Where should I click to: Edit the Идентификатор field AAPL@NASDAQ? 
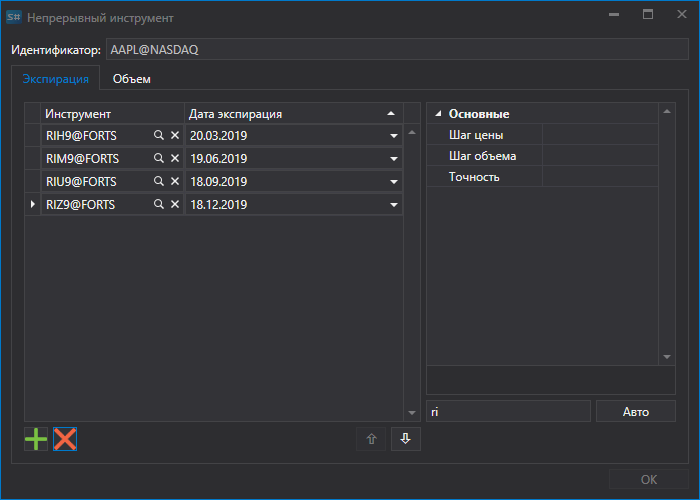(397, 50)
